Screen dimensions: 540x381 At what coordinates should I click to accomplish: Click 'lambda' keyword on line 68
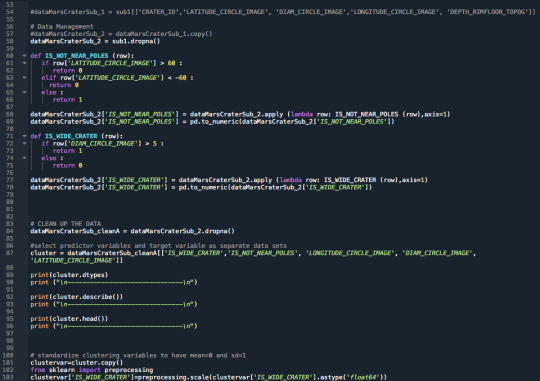[x=302, y=114]
